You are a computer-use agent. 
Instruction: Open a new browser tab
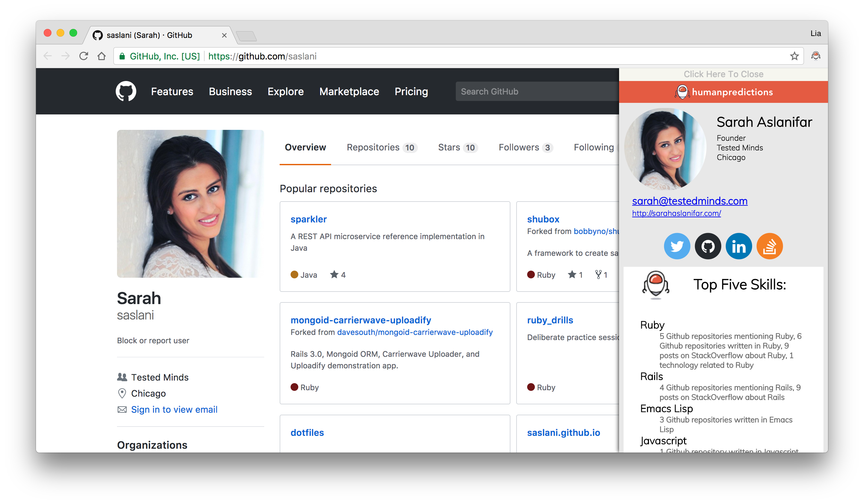(246, 36)
